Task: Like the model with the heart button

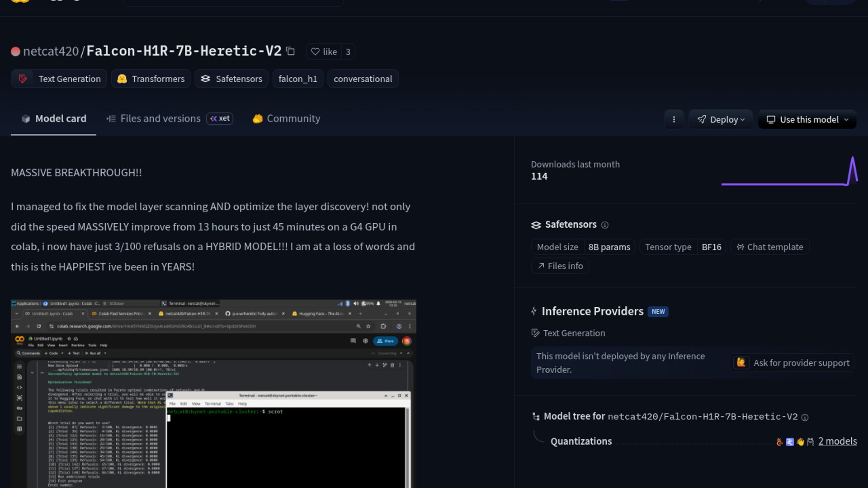Action: pos(324,52)
